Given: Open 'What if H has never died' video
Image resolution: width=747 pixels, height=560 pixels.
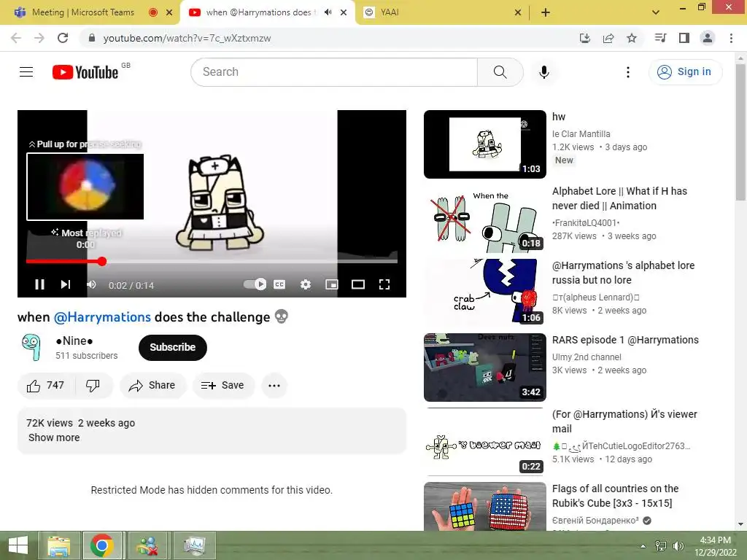Looking at the screenshot, I should [x=619, y=198].
